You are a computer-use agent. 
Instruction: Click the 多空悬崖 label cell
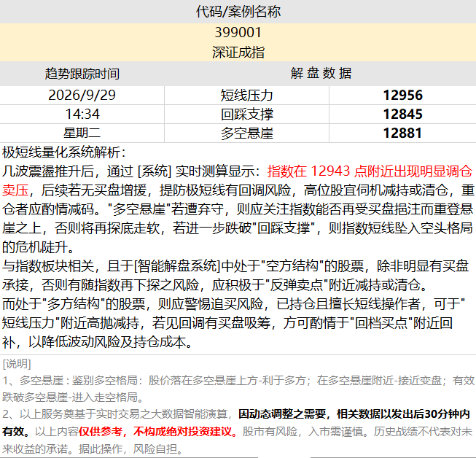[246, 133]
